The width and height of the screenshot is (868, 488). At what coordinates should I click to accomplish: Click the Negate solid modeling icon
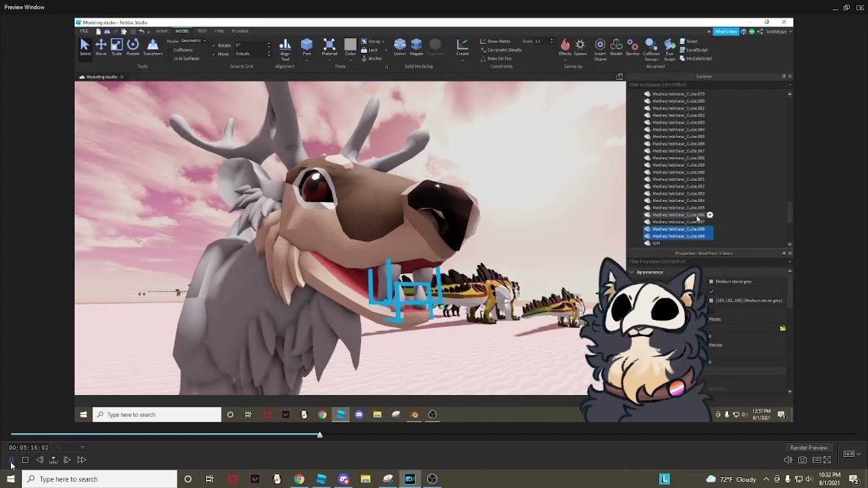pyautogui.click(x=416, y=47)
